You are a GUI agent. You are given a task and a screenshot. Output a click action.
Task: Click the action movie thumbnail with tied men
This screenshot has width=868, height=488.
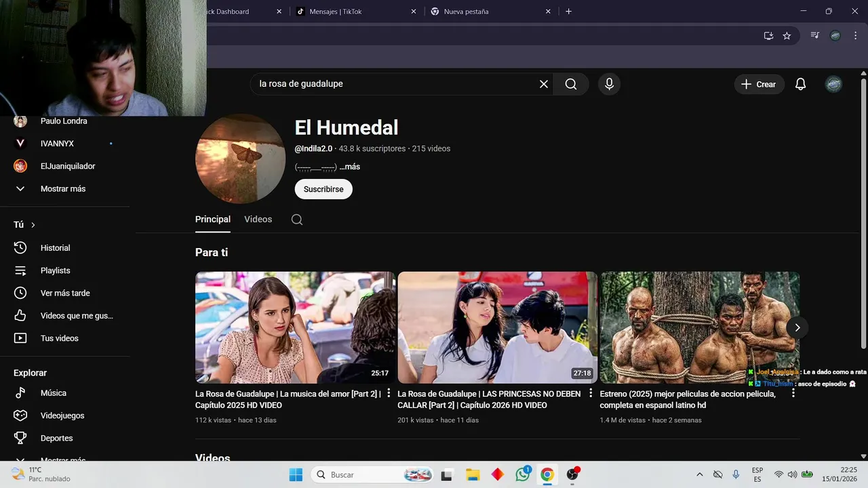point(700,327)
